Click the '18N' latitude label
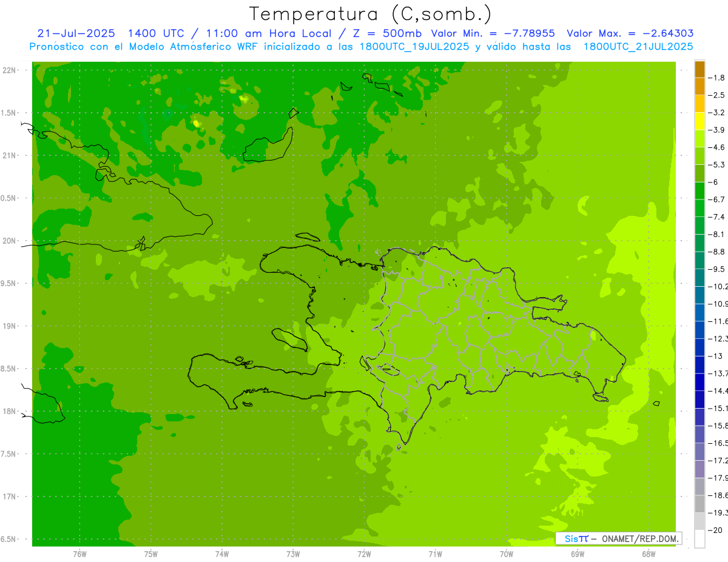728x562 pixels. tap(8, 412)
